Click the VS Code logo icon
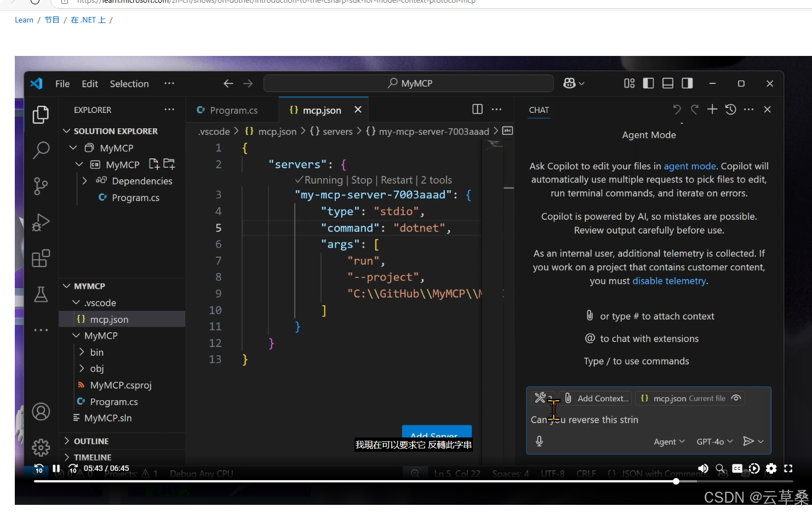Screen dimensions: 812x512 point(36,83)
